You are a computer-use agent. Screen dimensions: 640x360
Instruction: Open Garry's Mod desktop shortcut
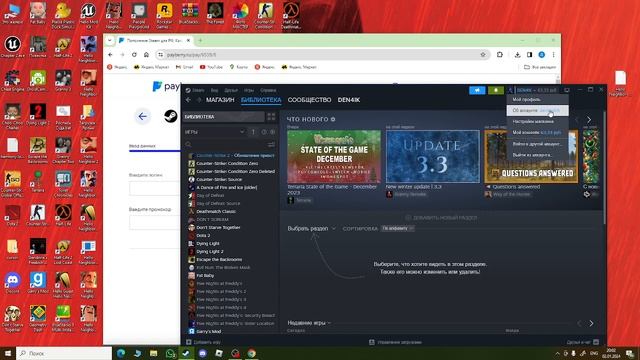tap(38, 282)
